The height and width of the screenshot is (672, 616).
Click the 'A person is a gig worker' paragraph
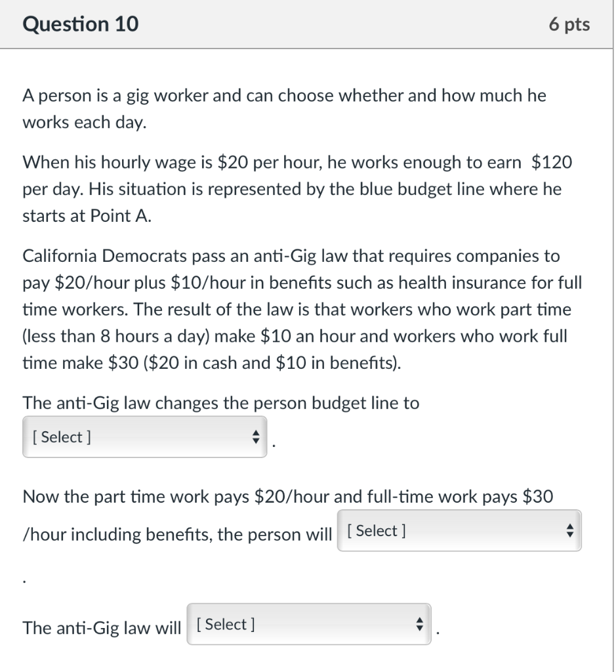pyautogui.click(x=285, y=109)
